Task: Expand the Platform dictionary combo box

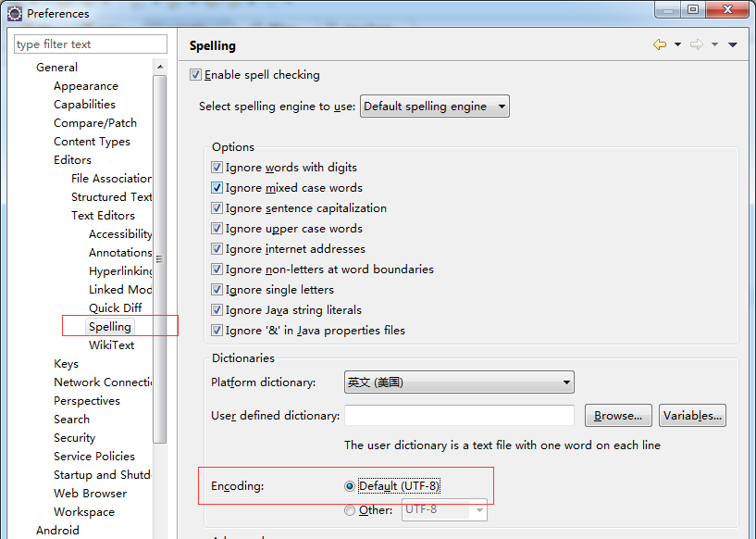Action: 458,382
